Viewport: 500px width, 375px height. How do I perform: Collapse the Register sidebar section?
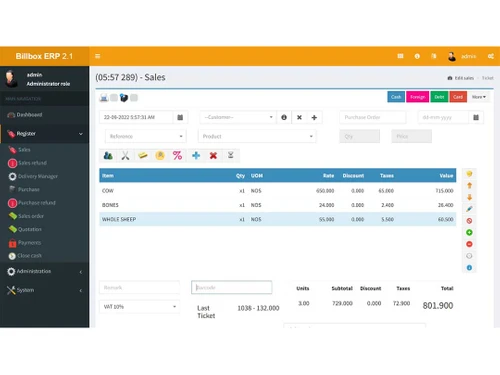pos(45,134)
